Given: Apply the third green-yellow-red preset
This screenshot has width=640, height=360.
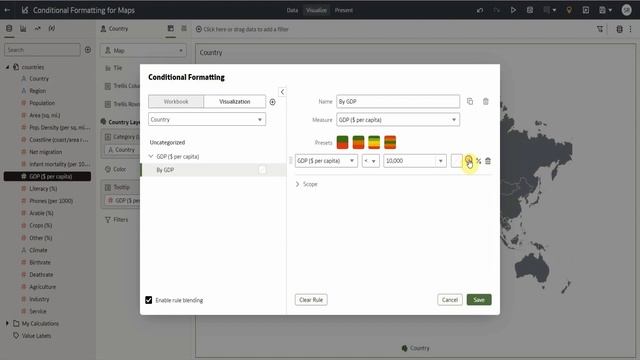Looking at the screenshot, I should (x=374, y=142).
